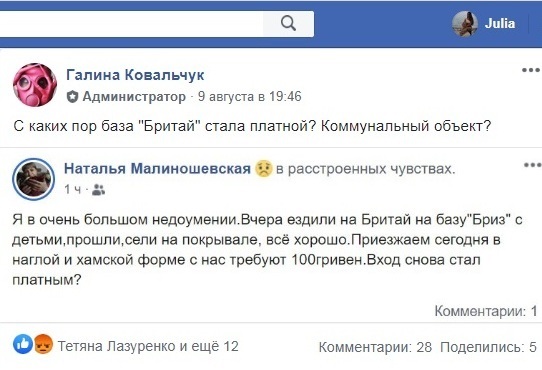Click the Администратор shield badge icon
This screenshot has width=542, height=370.
click(72, 96)
